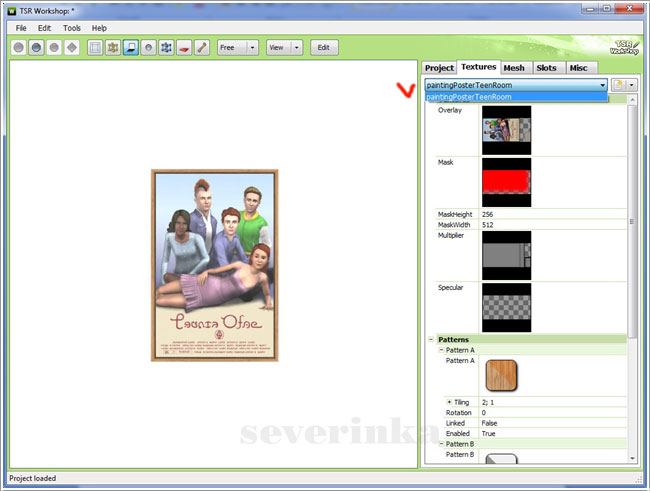Select the highlighted blue floor view icon
Viewport: 650px width, 491px height.
(130, 47)
